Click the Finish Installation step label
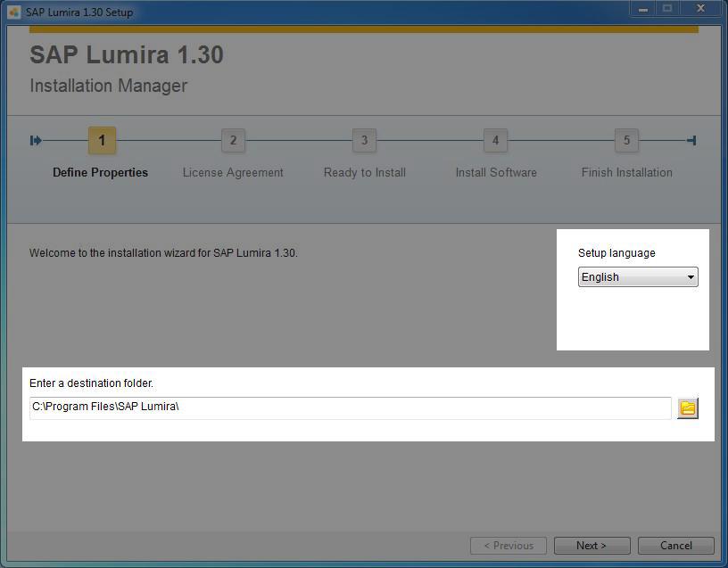The height and width of the screenshot is (568, 728). (x=627, y=173)
